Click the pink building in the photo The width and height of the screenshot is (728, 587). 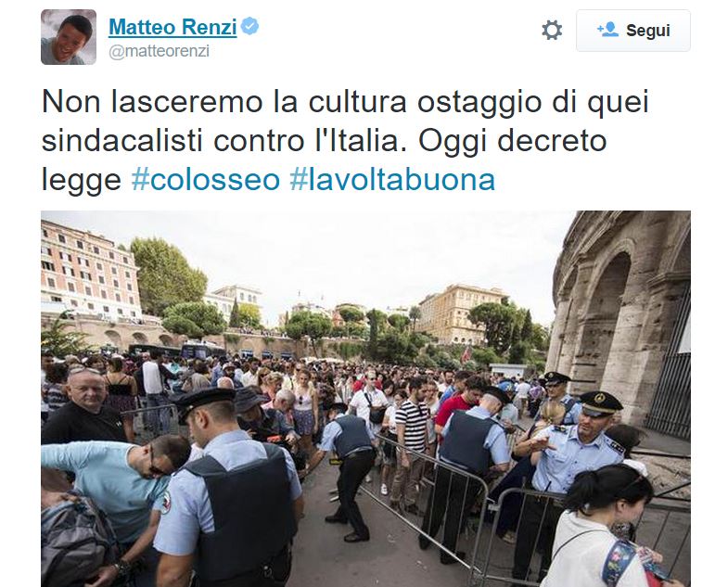(89, 271)
